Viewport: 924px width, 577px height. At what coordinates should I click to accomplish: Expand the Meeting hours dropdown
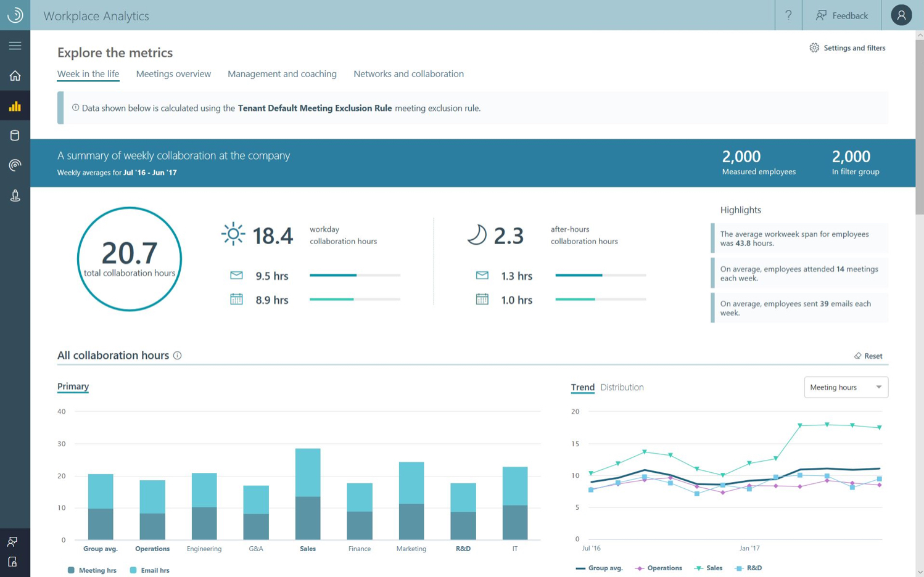coord(846,387)
